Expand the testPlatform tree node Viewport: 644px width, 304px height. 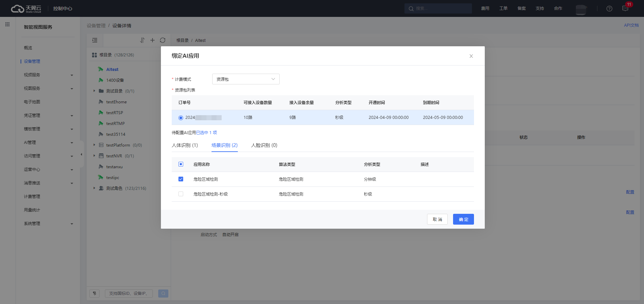tap(94, 145)
